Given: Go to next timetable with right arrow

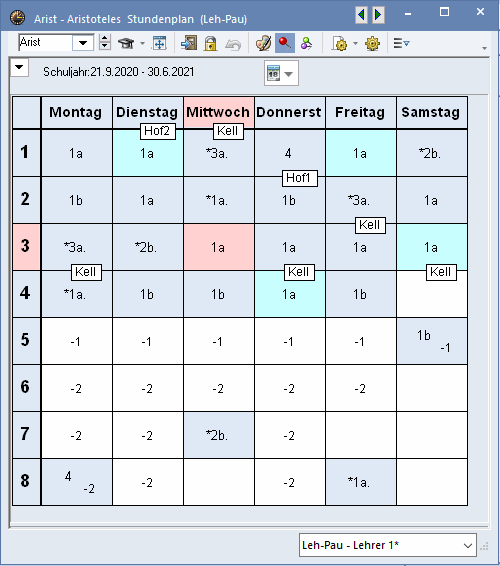Looking at the screenshot, I should click(378, 15).
